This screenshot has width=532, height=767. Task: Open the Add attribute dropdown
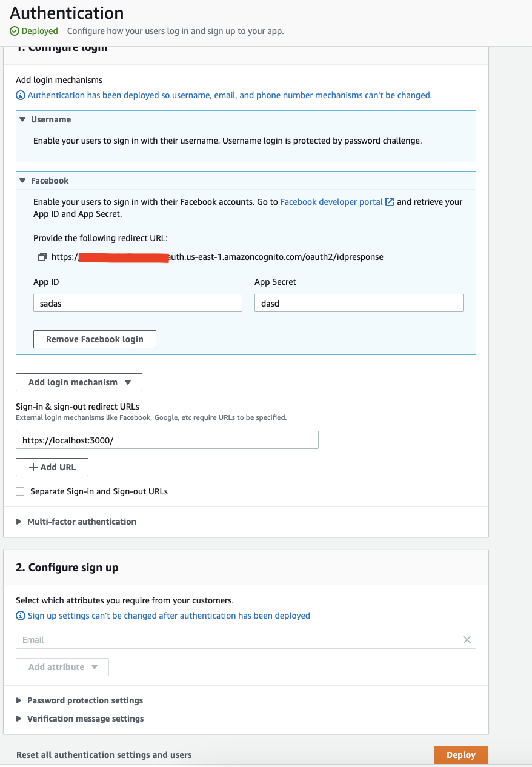tap(62, 666)
